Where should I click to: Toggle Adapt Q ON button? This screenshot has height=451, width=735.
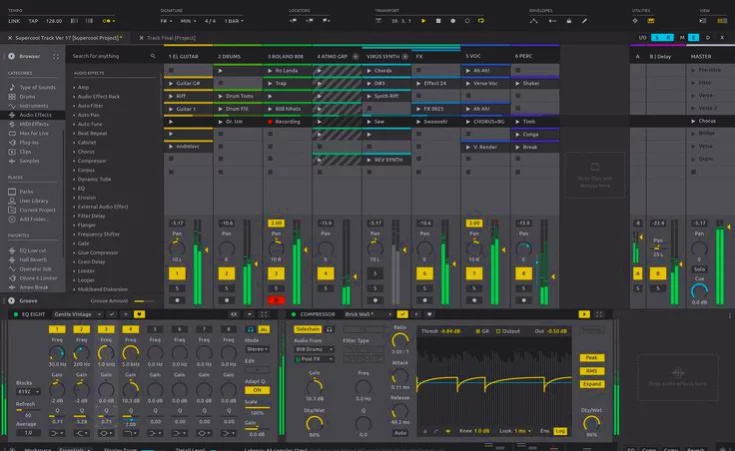tap(257, 390)
